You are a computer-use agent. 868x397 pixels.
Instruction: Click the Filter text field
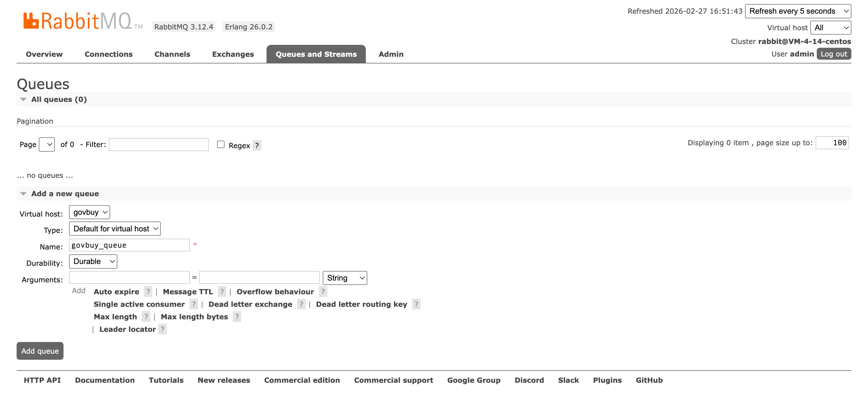pyautogui.click(x=159, y=144)
